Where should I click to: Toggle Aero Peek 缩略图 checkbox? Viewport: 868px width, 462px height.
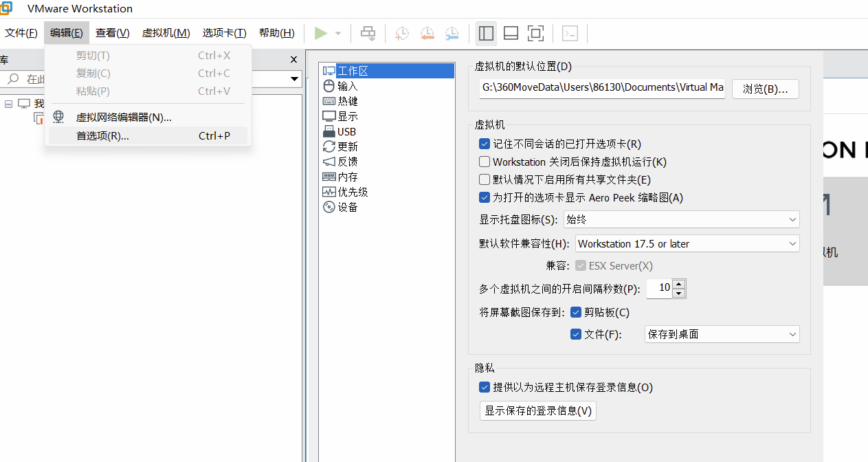point(485,197)
